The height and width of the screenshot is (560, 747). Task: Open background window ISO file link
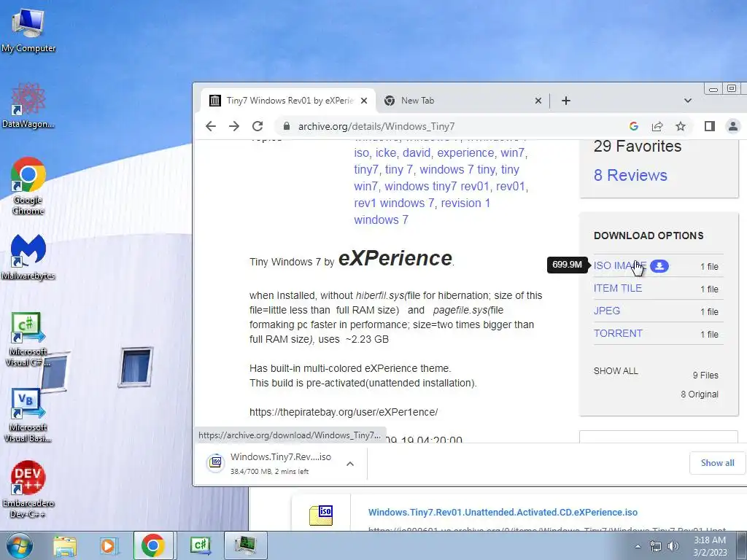click(x=503, y=513)
